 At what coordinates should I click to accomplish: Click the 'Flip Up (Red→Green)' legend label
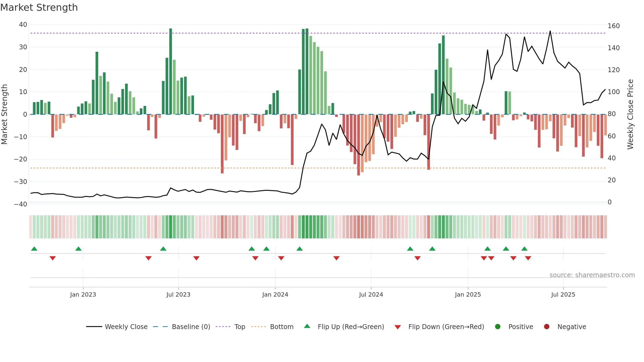pos(351,327)
